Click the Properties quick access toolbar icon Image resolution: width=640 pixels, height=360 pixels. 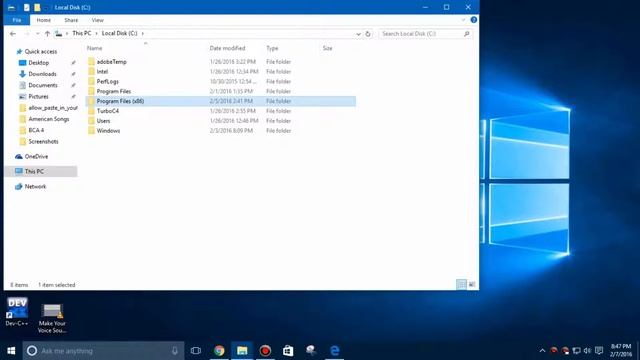27,7
